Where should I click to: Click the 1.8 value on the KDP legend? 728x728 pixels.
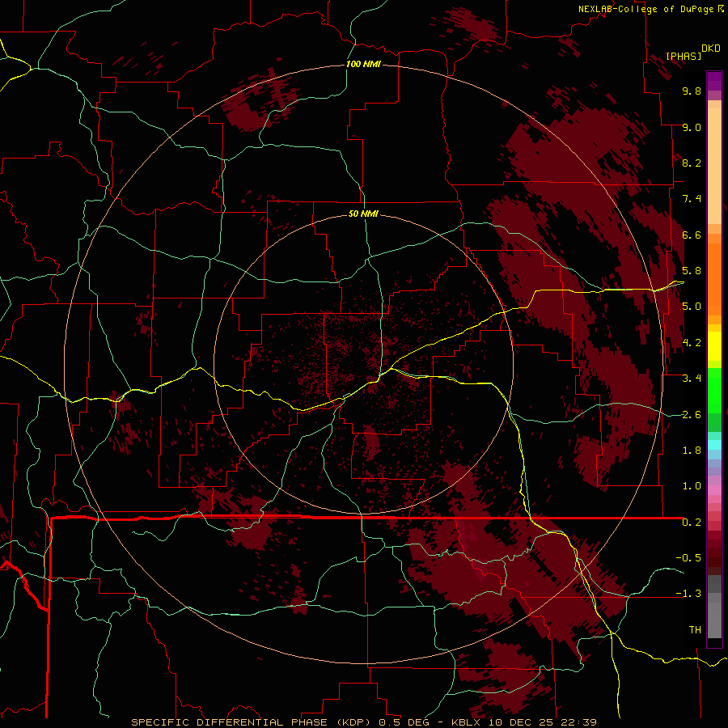click(692, 451)
